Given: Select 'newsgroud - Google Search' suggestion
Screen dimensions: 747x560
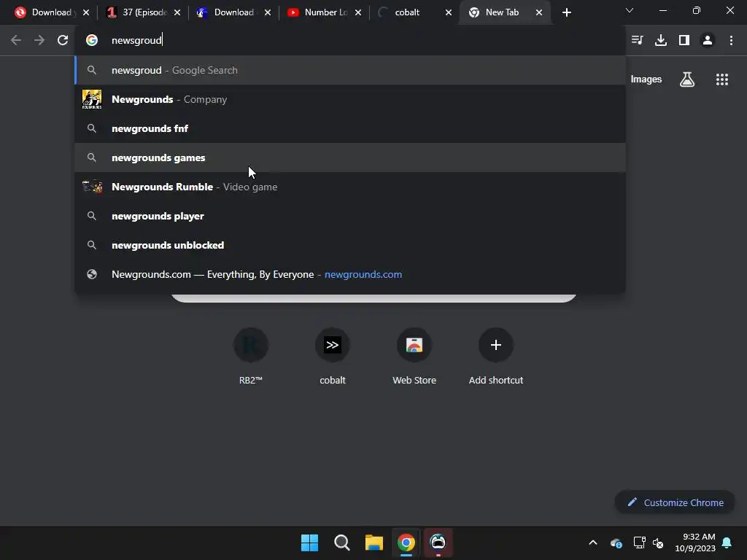Looking at the screenshot, I should (350, 70).
